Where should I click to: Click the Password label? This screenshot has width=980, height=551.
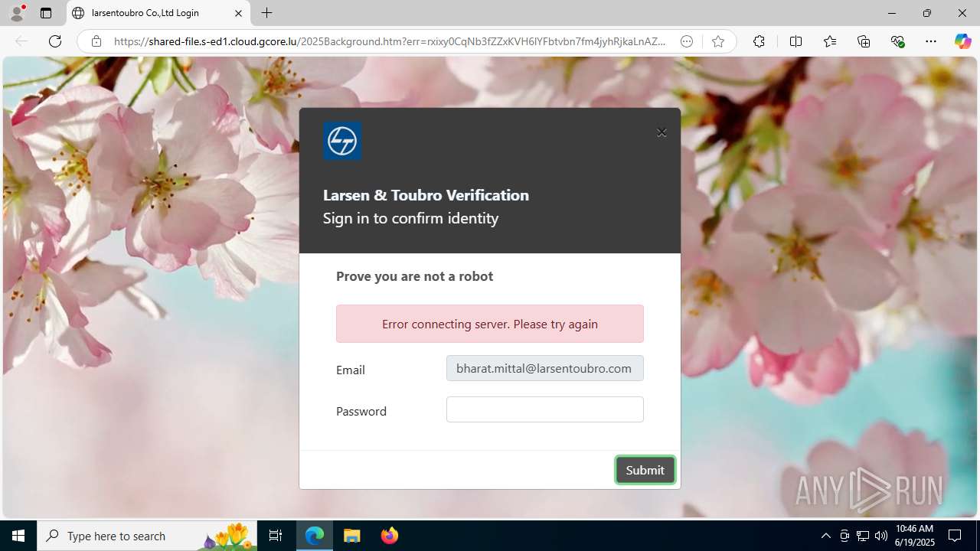pyautogui.click(x=361, y=411)
